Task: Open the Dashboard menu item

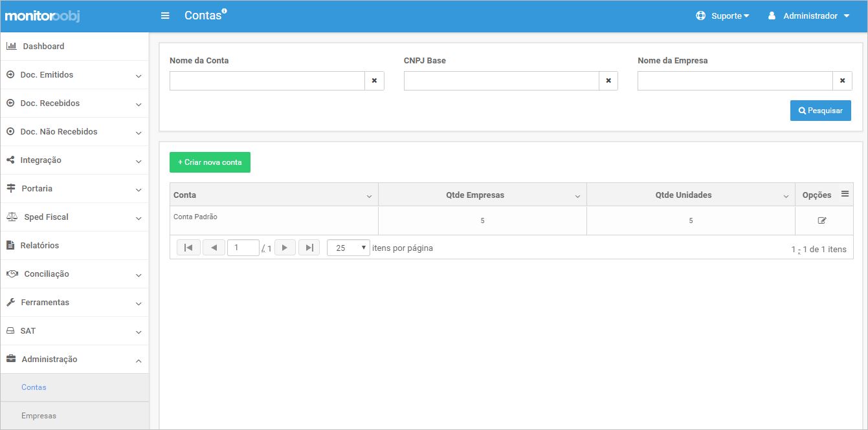Action: [x=74, y=47]
